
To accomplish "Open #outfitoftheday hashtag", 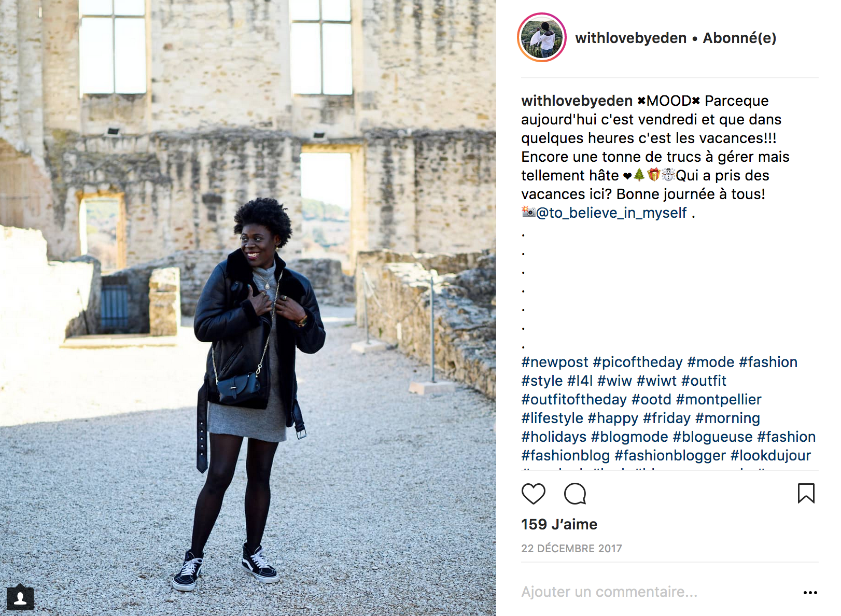I will pos(574,399).
